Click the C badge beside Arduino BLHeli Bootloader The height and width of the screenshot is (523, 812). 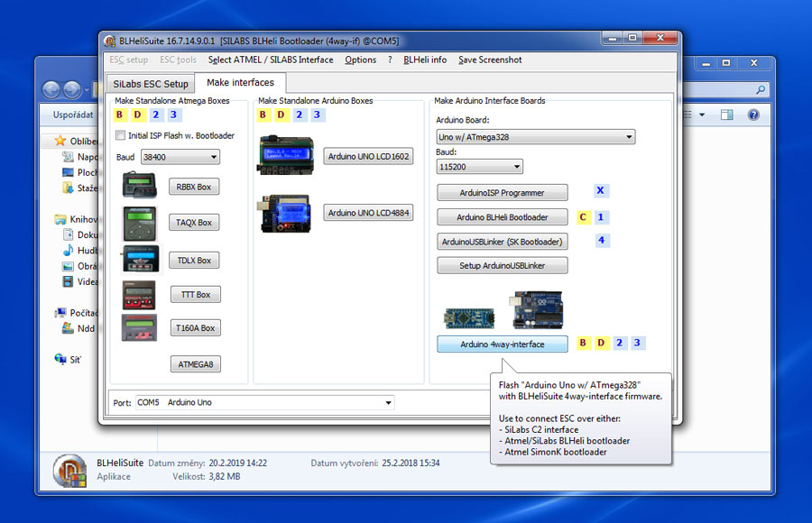coord(583,217)
